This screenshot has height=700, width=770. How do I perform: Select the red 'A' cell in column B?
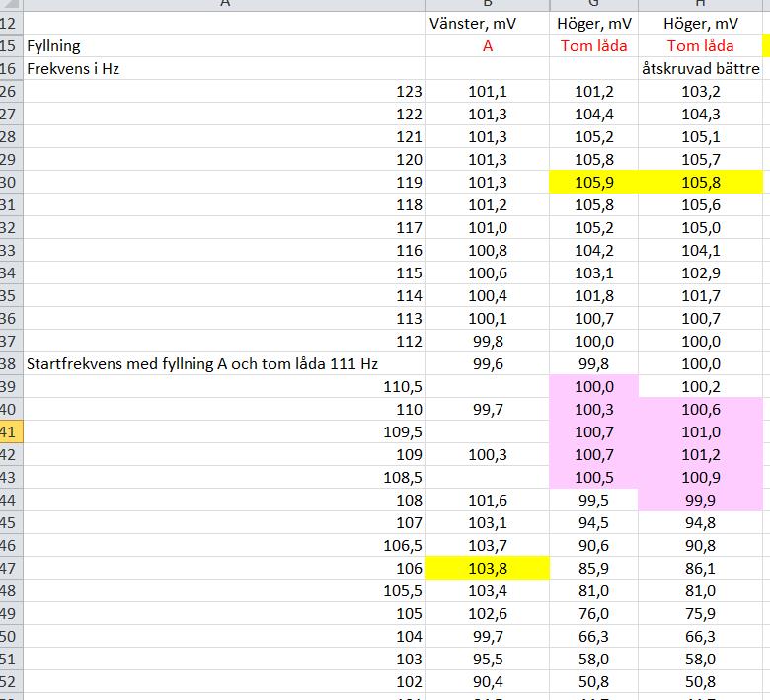click(x=487, y=45)
